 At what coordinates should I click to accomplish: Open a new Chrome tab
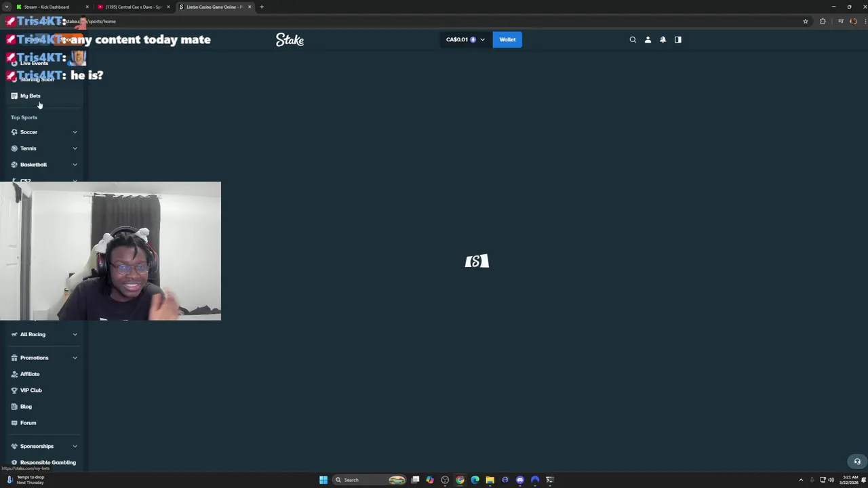click(262, 7)
